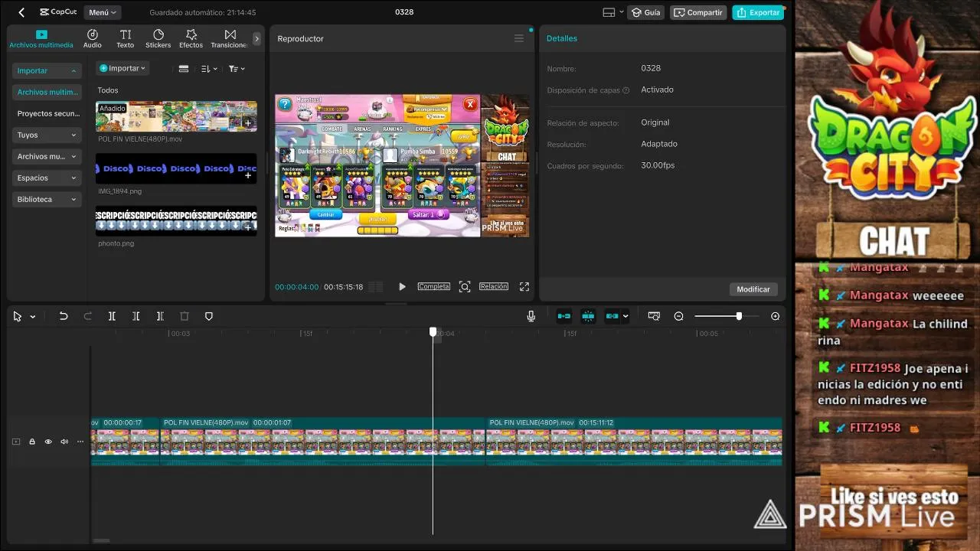Toggle auto snapping in timeline
The width and height of the screenshot is (980, 551).
point(588,316)
